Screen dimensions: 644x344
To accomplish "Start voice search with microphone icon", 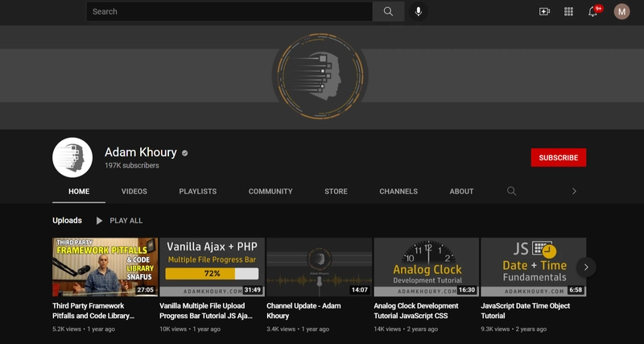I will point(418,11).
